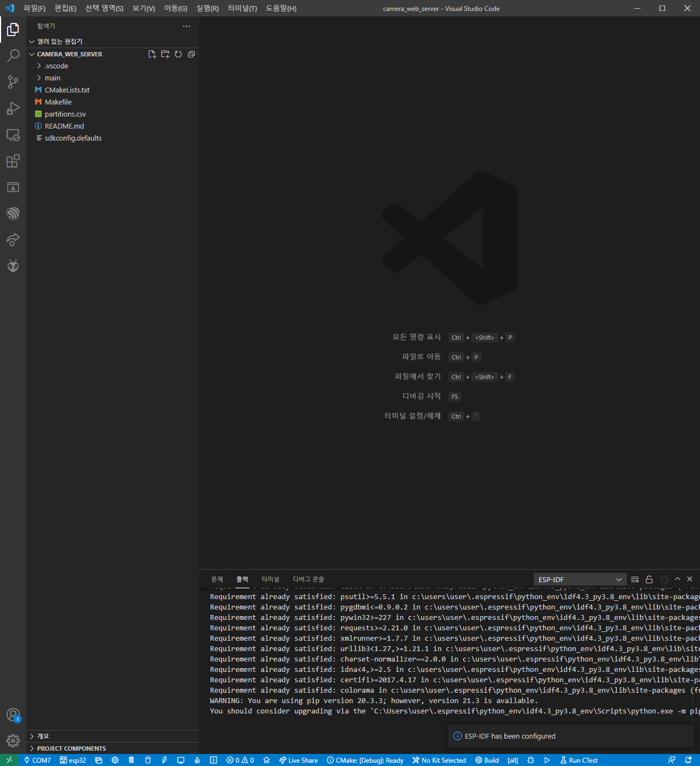Change the esp32 target device in status bar
This screenshot has height=766, width=700.
point(73,760)
